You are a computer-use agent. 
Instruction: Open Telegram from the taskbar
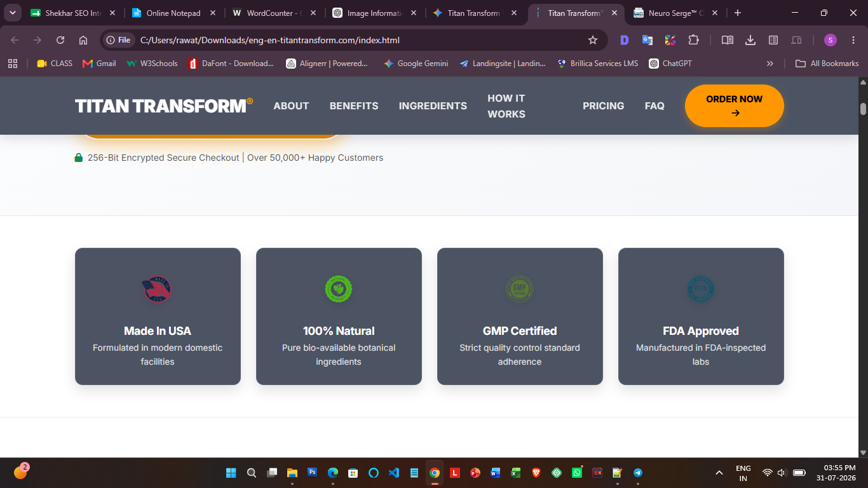638,473
